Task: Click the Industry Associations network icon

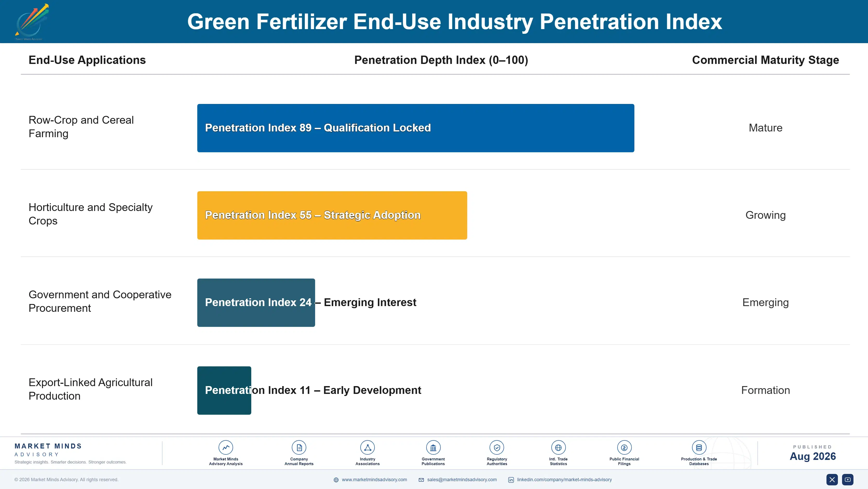Action: pyautogui.click(x=368, y=447)
